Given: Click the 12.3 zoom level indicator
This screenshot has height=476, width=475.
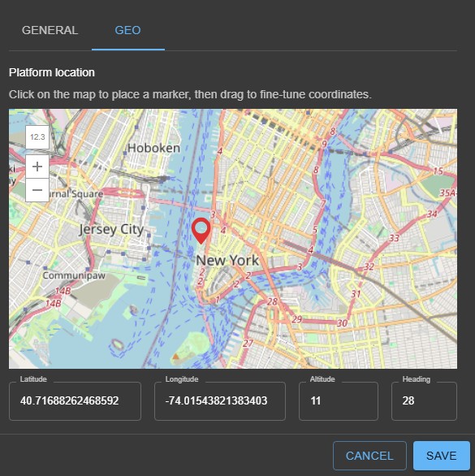Looking at the screenshot, I should point(37,137).
